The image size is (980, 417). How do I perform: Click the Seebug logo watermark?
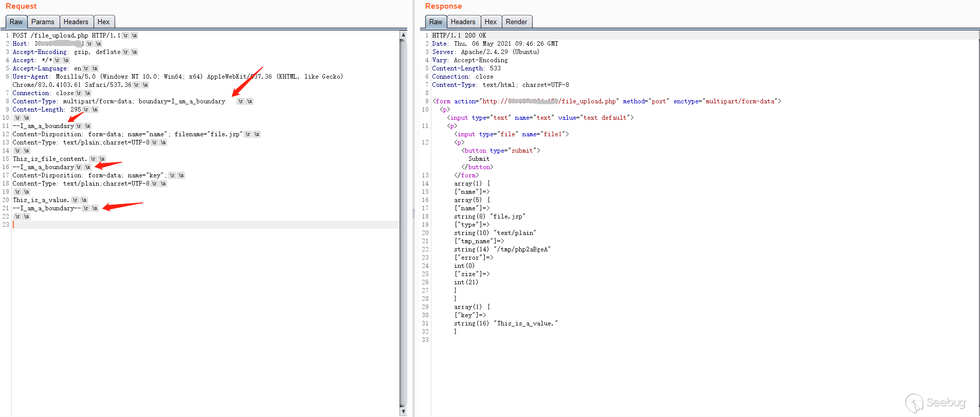936,403
